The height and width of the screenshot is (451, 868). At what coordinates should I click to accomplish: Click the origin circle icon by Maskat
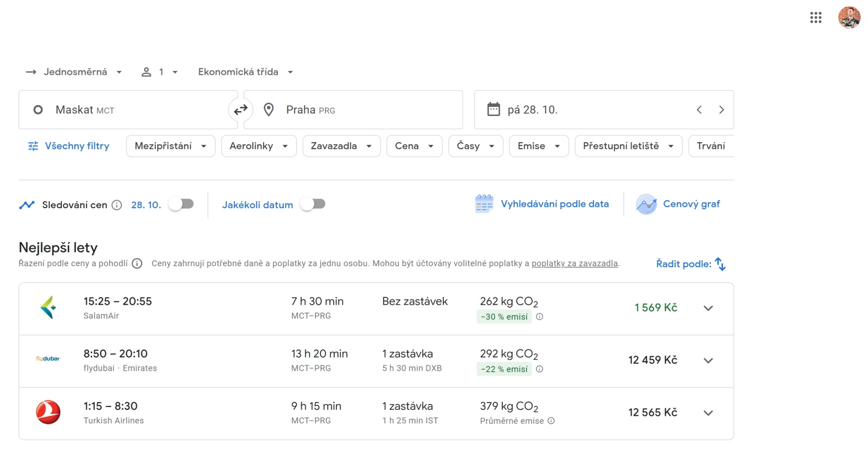[38, 110]
